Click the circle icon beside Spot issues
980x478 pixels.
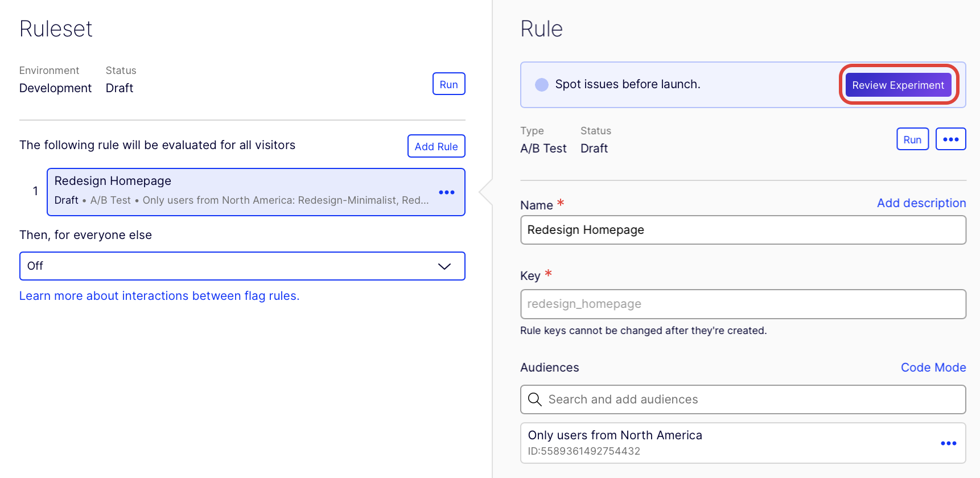[x=542, y=85]
